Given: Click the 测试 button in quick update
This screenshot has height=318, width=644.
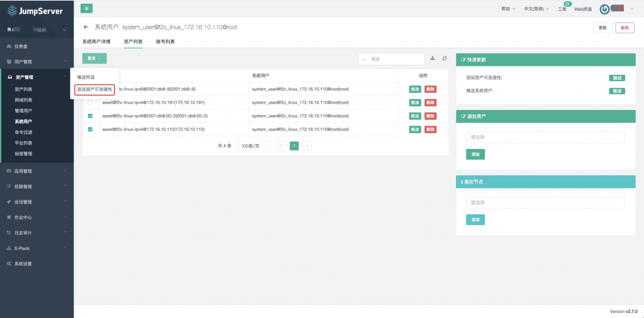Looking at the screenshot, I should pos(617,77).
